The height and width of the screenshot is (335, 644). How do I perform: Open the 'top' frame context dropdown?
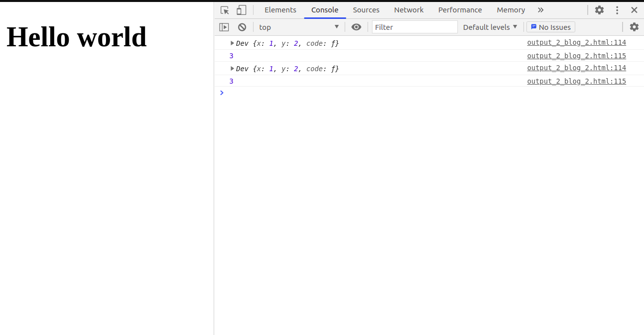pyautogui.click(x=299, y=27)
